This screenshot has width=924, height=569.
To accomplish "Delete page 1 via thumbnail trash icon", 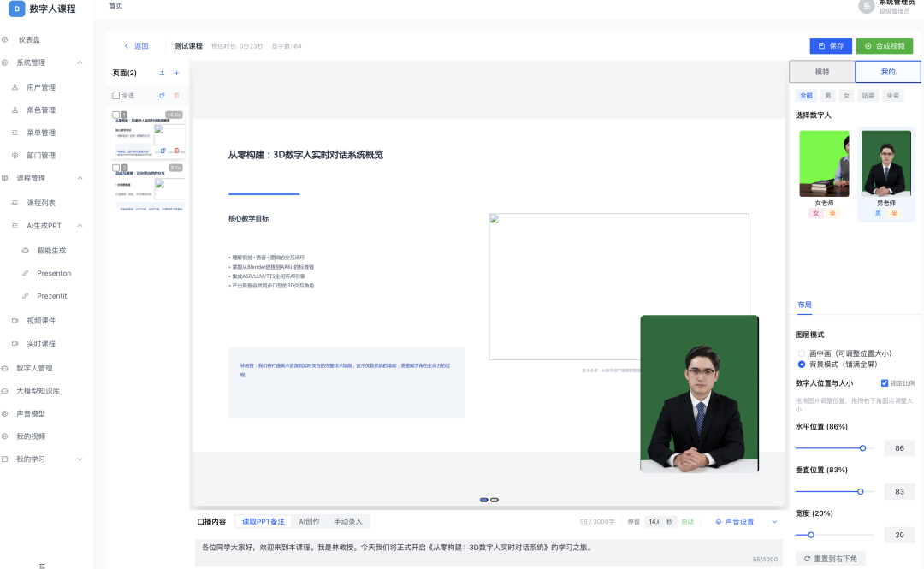I will (x=176, y=151).
